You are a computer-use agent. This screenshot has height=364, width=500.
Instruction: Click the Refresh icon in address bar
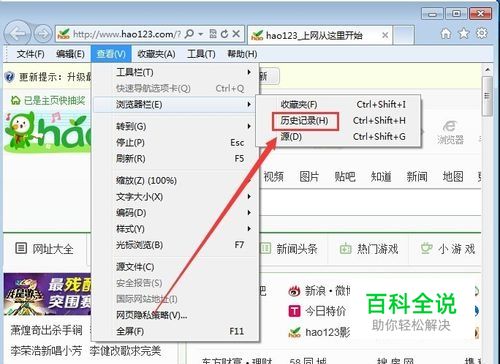tap(224, 34)
